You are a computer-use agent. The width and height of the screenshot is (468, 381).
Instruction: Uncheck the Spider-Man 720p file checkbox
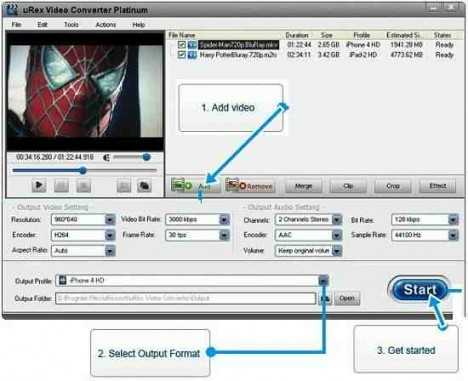tap(182, 44)
